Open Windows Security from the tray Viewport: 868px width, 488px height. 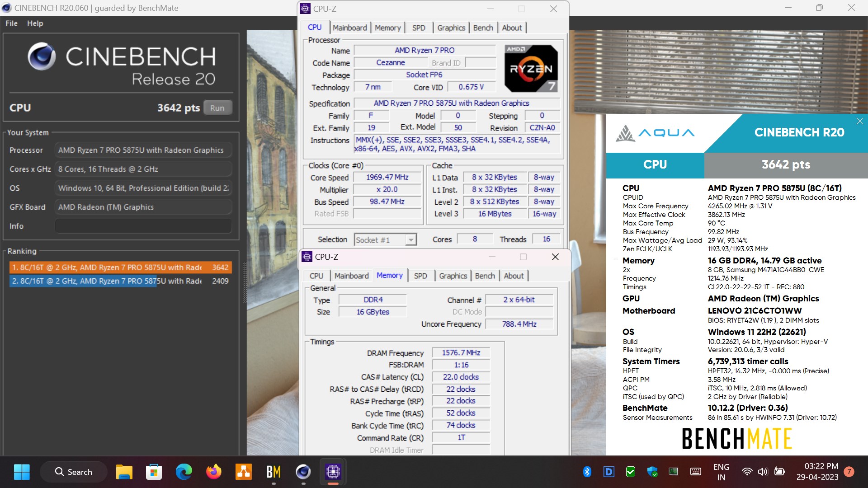[x=652, y=472]
